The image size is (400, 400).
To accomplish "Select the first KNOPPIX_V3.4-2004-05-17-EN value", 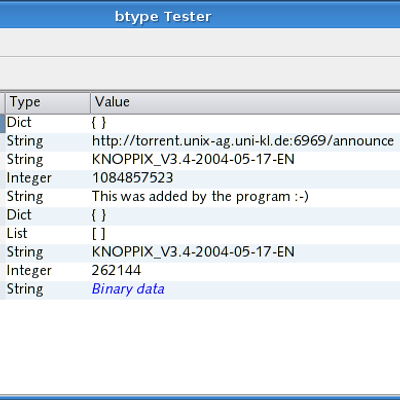I will point(193,159).
